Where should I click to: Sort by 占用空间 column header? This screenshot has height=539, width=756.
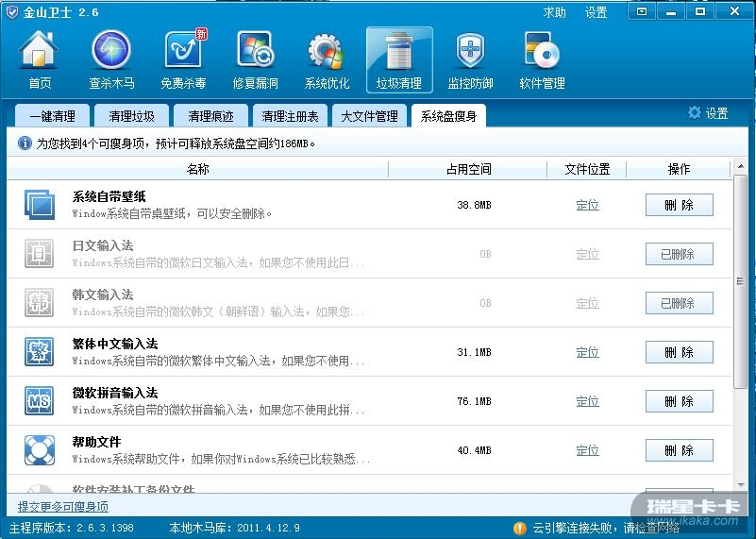(x=468, y=169)
